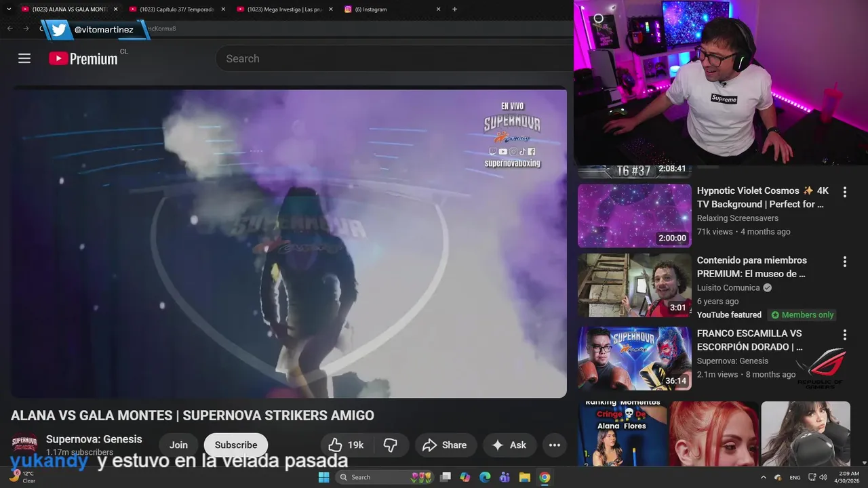Switch to Capítulo 37/ Temporada tab
The width and height of the screenshot is (868, 488).
[176, 9]
